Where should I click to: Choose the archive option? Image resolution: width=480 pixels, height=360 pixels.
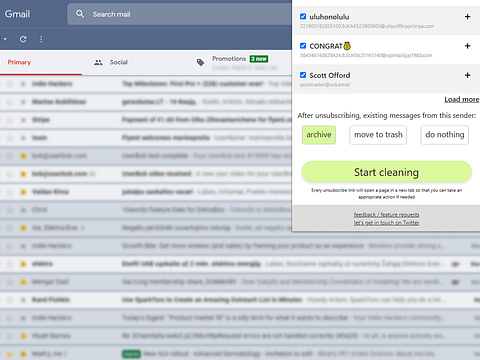coord(319,135)
